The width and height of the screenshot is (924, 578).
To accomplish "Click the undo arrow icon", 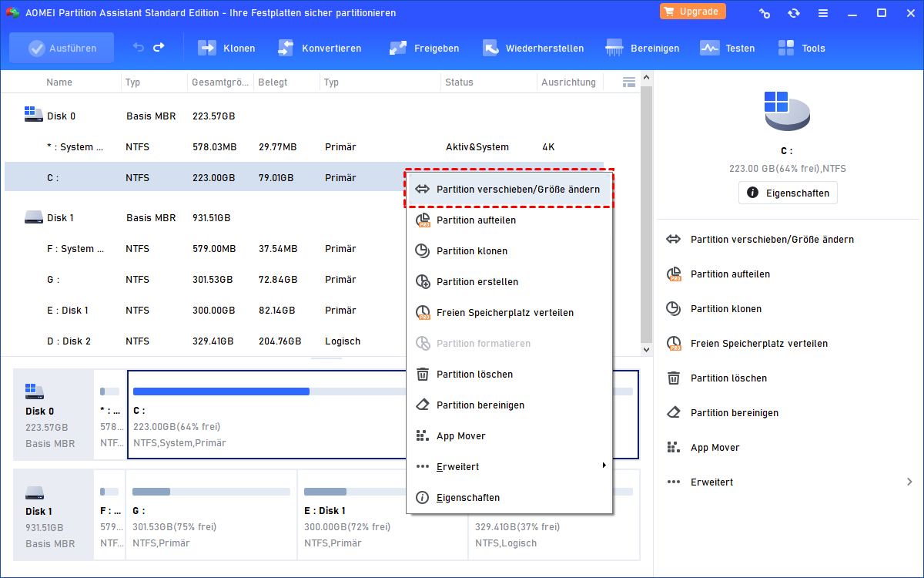I will [x=139, y=48].
